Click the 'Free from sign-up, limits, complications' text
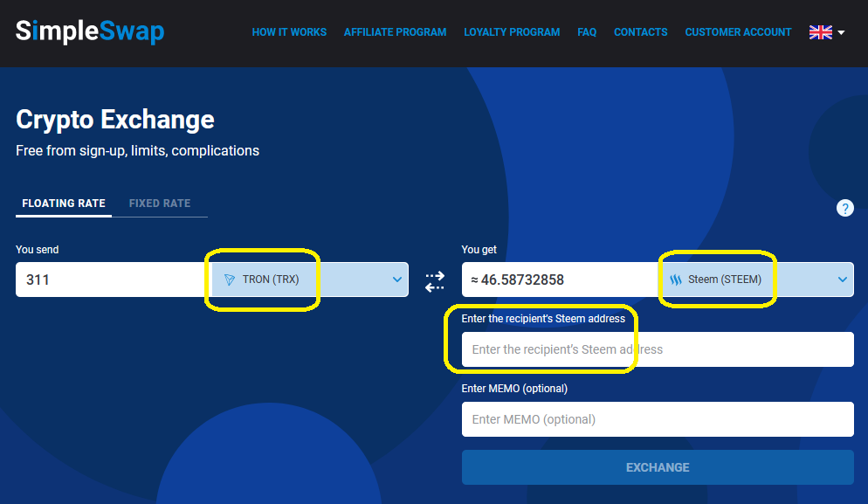 137,150
